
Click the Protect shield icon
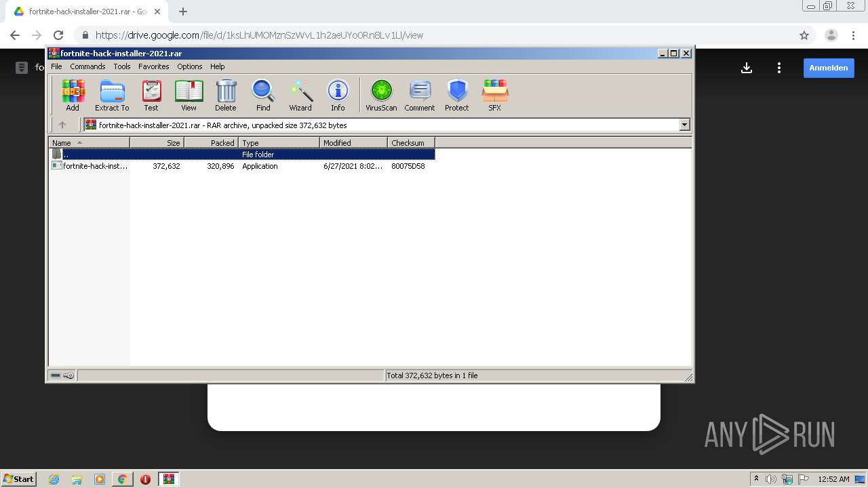point(457,96)
